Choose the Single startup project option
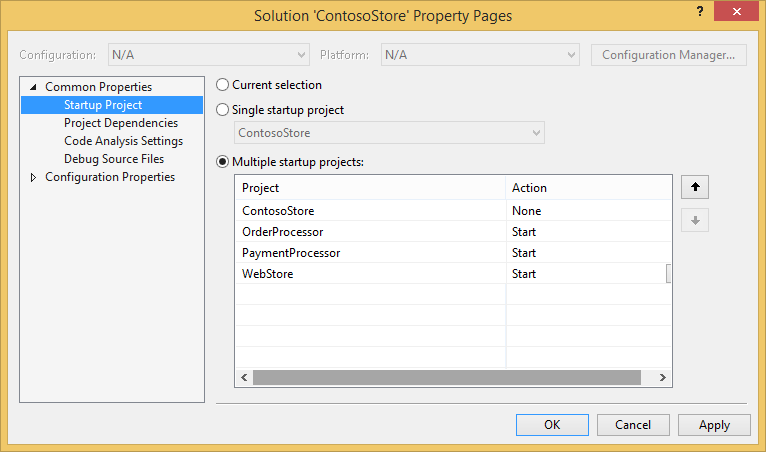 pos(222,109)
